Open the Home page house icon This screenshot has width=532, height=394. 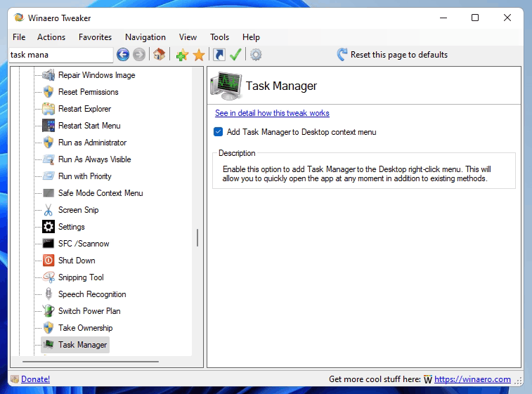point(159,54)
